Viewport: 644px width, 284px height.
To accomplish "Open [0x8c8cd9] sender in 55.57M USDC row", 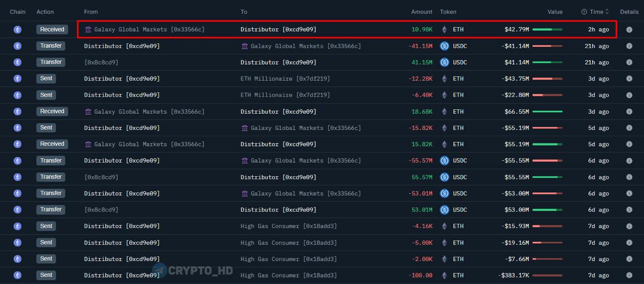I will pos(101,177).
